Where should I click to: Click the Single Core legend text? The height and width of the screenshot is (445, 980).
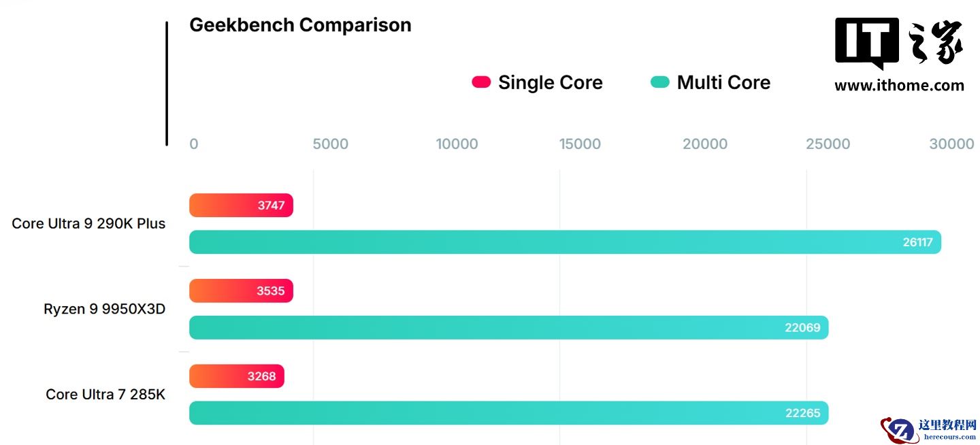(550, 82)
